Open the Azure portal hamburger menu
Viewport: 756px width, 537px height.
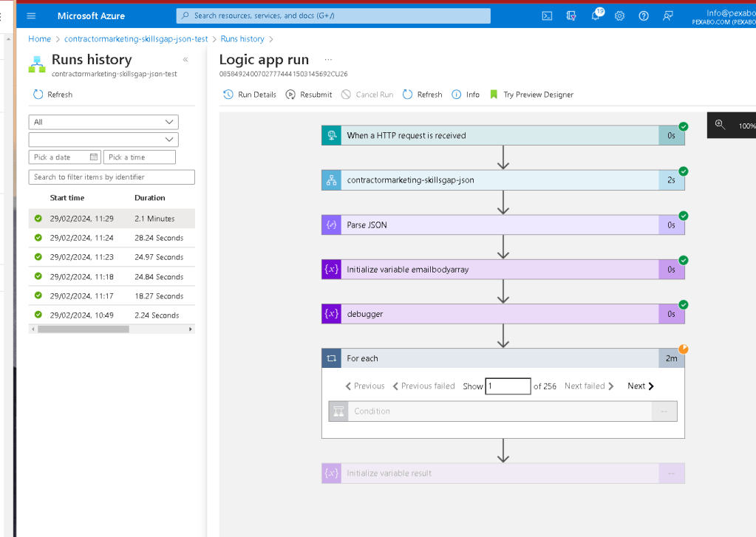click(x=31, y=16)
